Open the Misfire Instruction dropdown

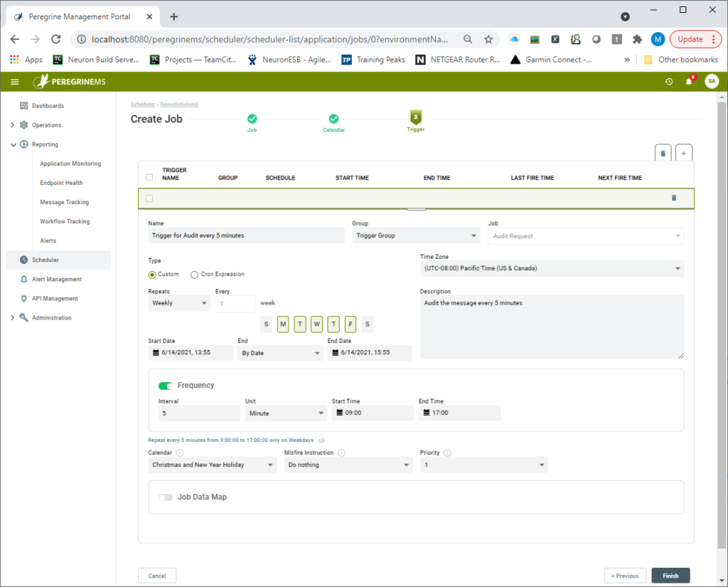click(348, 465)
